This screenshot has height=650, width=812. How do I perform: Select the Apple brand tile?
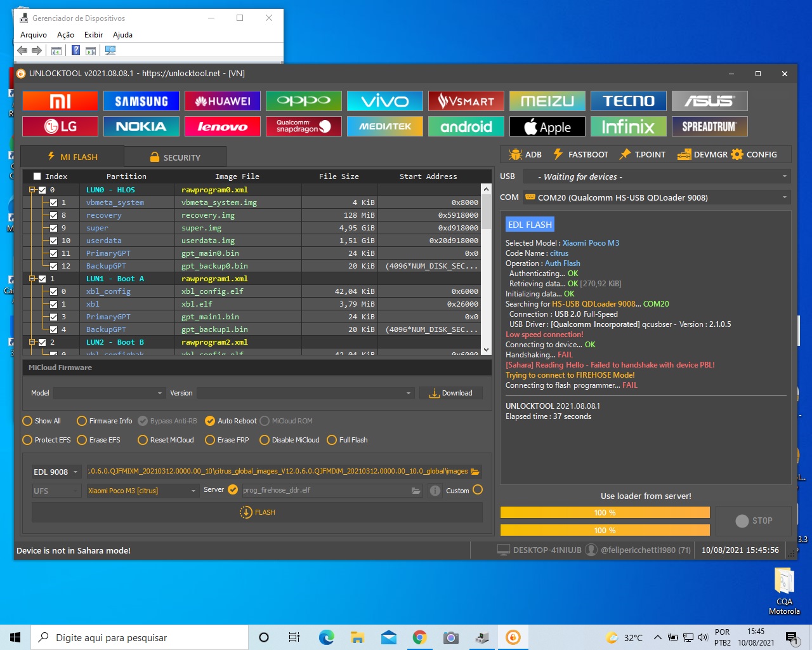[547, 126]
